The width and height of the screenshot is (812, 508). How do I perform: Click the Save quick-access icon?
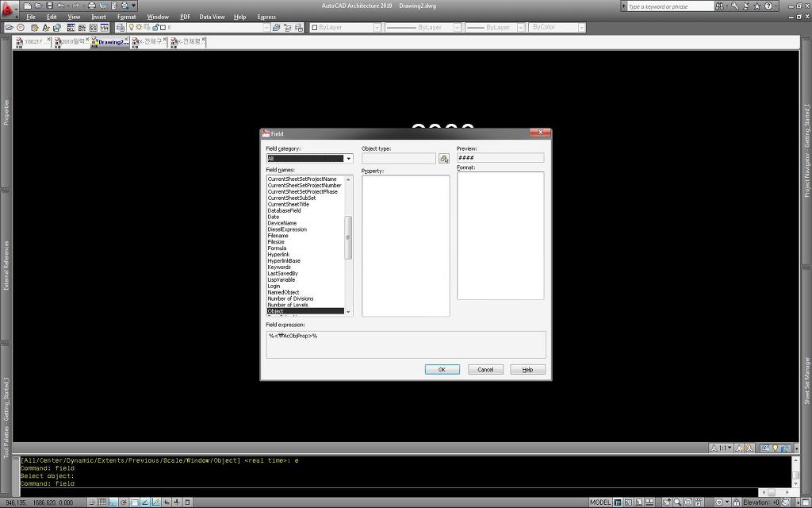50,6
